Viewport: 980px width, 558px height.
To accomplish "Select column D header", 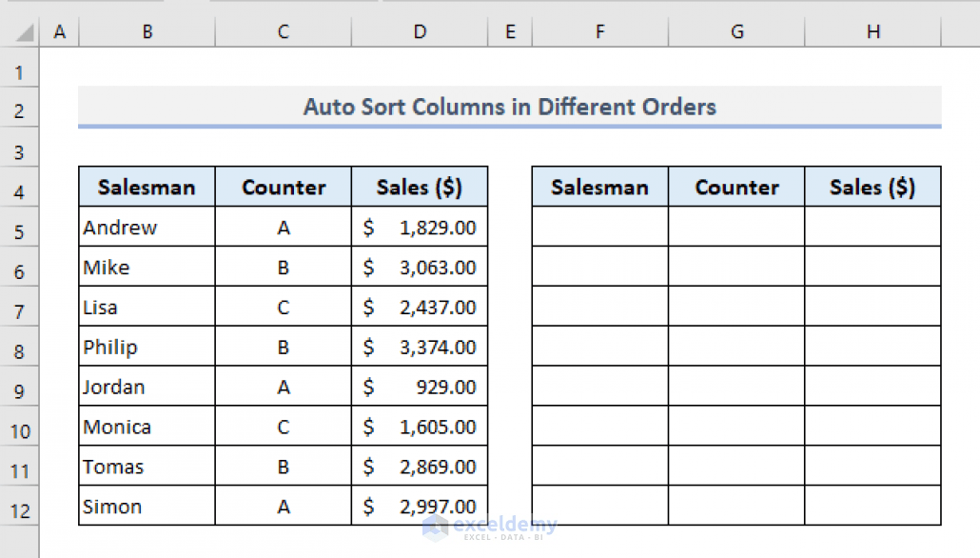I will (x=419, y=30).
